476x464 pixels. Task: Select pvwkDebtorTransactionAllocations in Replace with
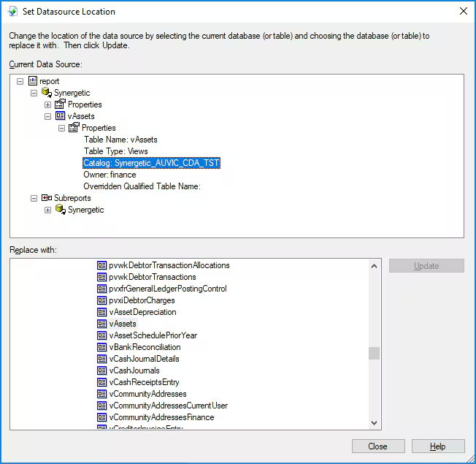[x=169, y=265]
